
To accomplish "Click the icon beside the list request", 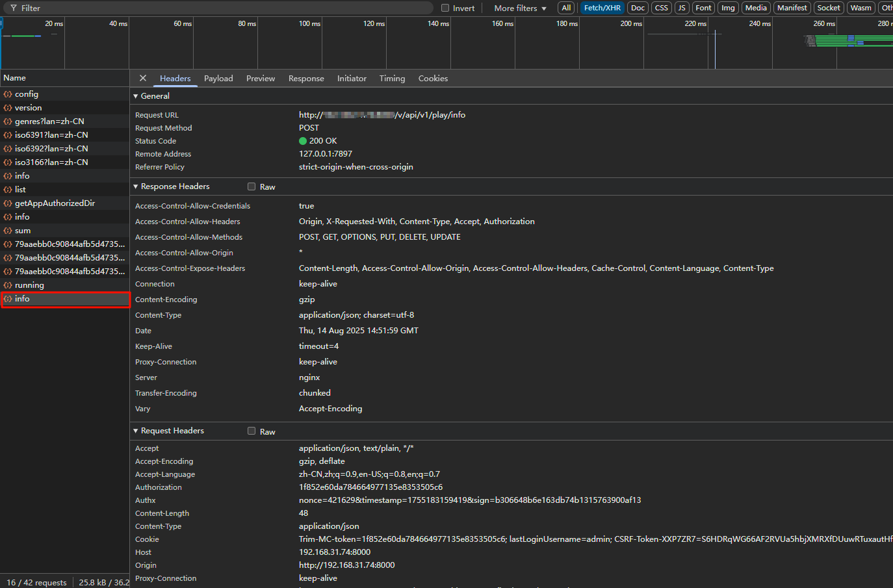I will point(8,190).
